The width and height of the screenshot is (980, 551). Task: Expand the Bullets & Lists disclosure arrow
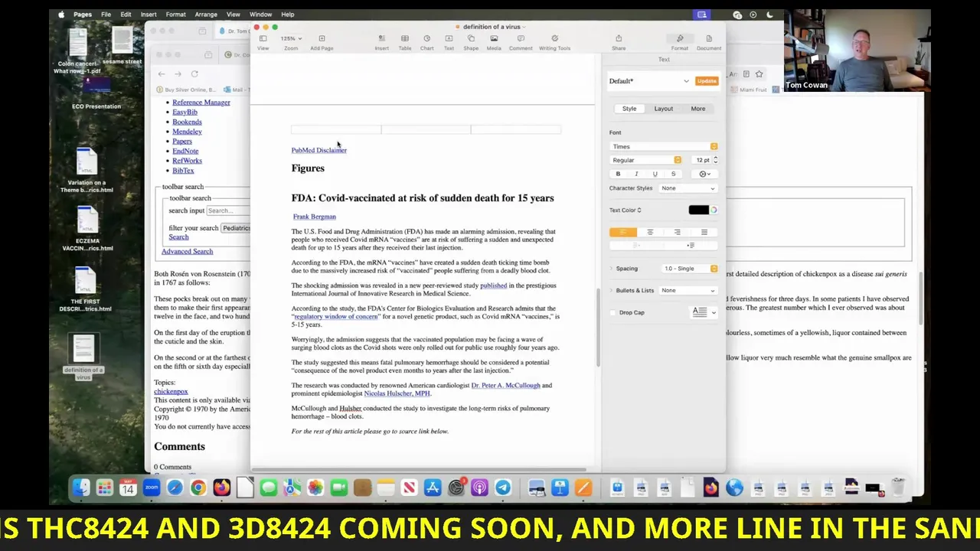click(612, 290)
